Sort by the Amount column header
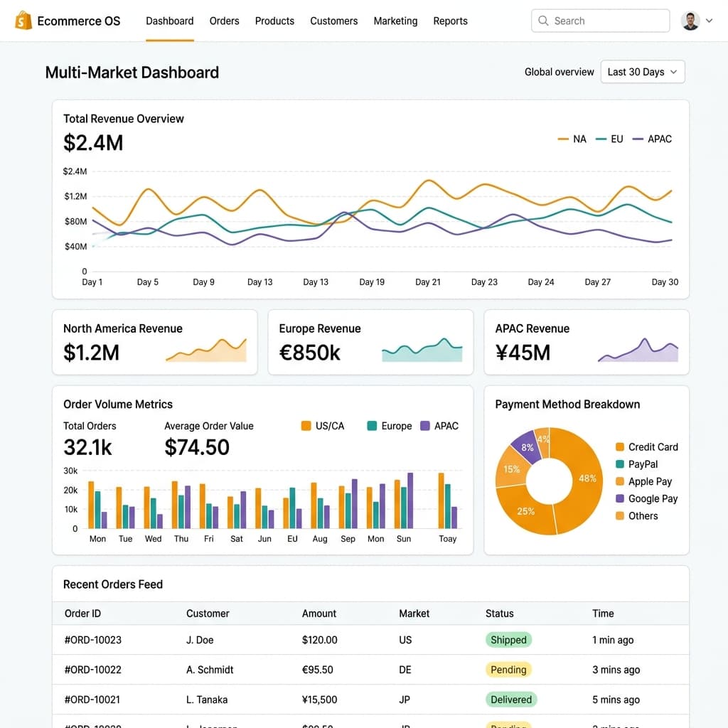The image size is (728, 728). pyautogui.click(x=319, y=614)
